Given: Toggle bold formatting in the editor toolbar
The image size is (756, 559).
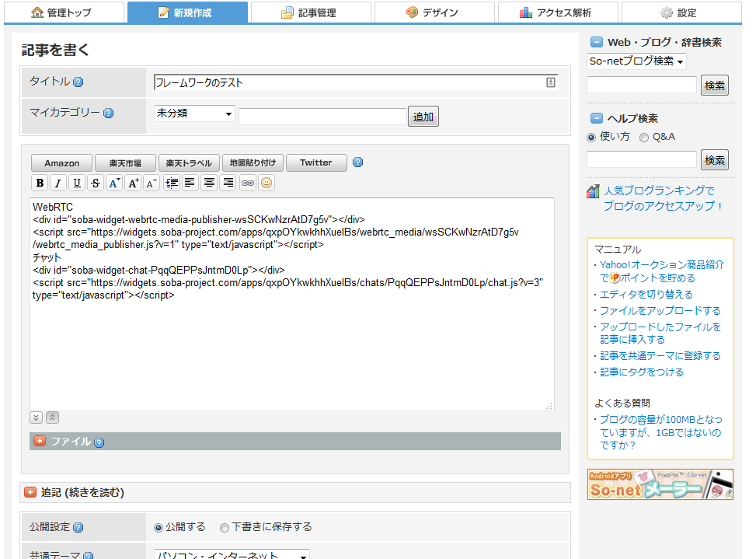Looking at the screenshot, I should click(x=40, y=183).
